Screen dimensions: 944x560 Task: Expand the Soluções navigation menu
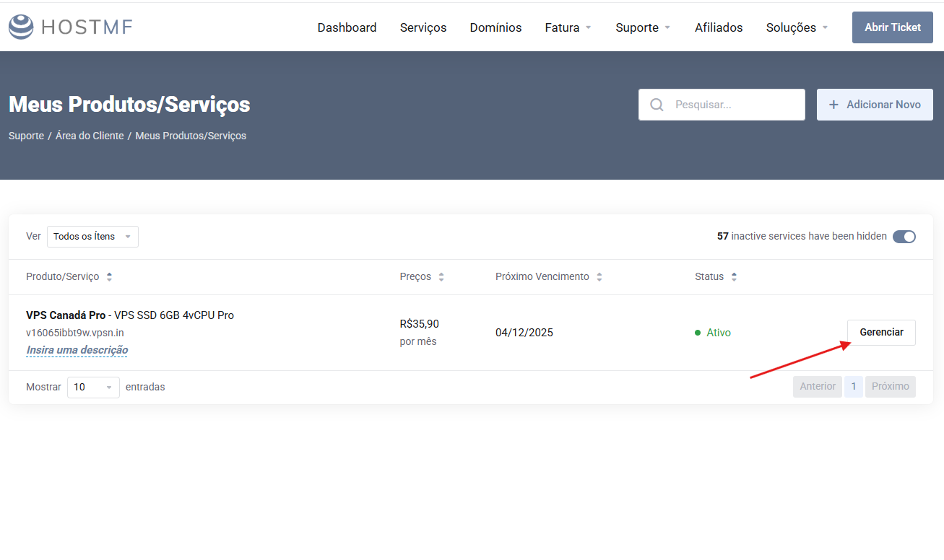797,27
